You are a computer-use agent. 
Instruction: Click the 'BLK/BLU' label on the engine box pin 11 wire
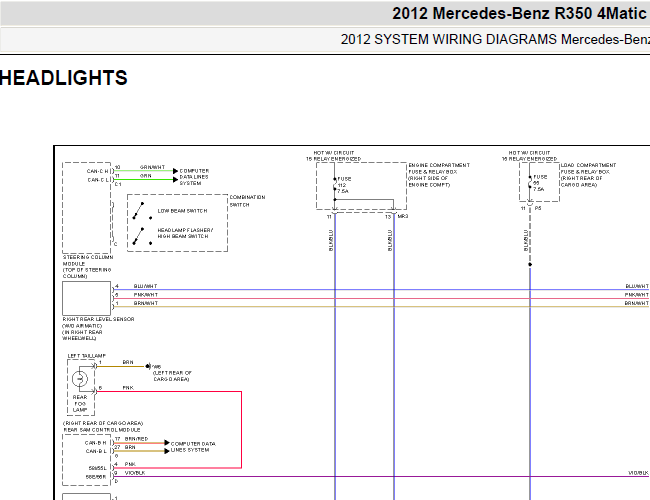point(331,240)
